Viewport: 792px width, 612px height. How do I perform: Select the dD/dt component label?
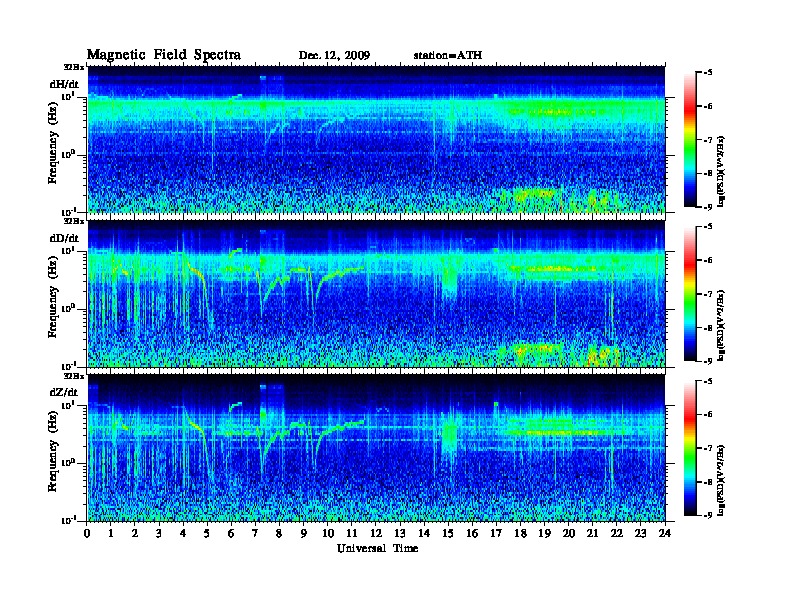(x=64, y=238)
